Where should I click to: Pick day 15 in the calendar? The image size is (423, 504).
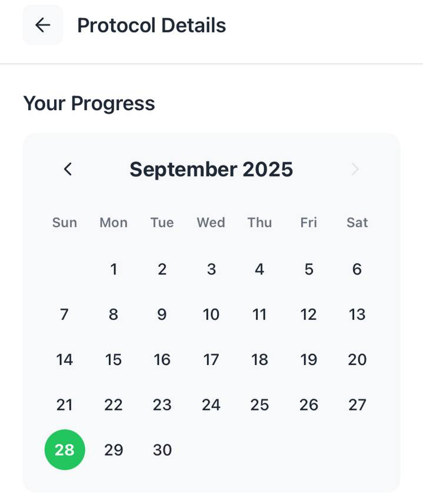tap(114, 360)
